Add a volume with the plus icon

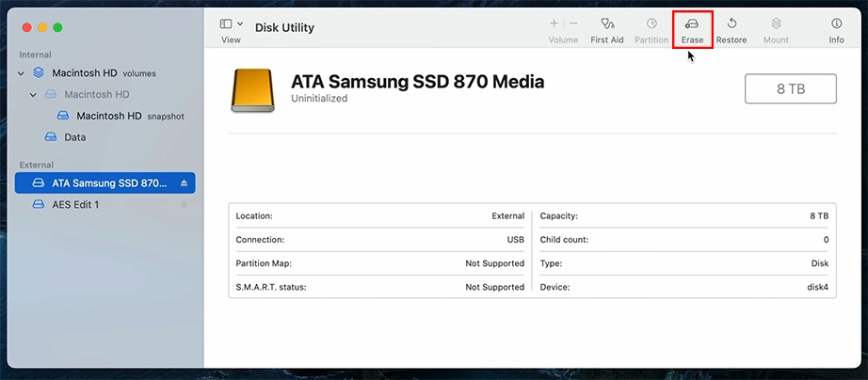pyautogui.click(x=554, y=24)
